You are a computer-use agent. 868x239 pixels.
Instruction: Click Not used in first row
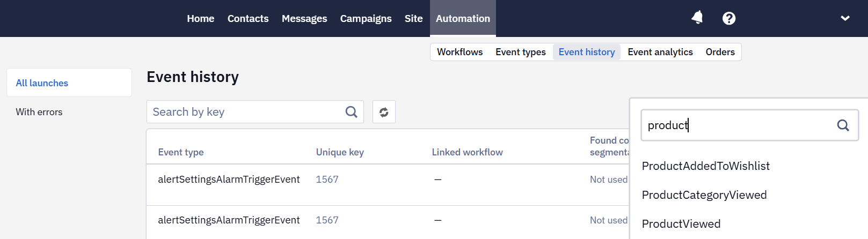[609, 180]
